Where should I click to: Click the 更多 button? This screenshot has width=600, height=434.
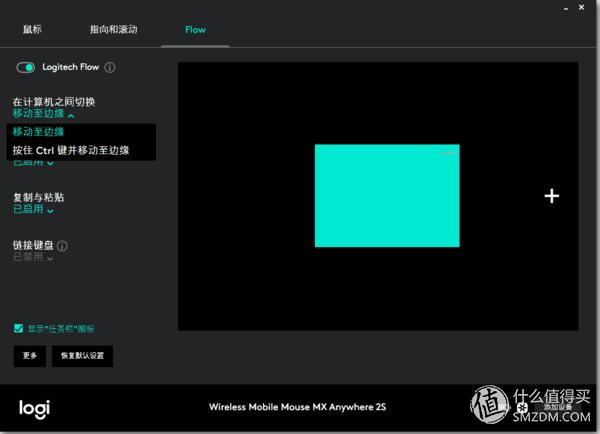[x=30, y=356]
